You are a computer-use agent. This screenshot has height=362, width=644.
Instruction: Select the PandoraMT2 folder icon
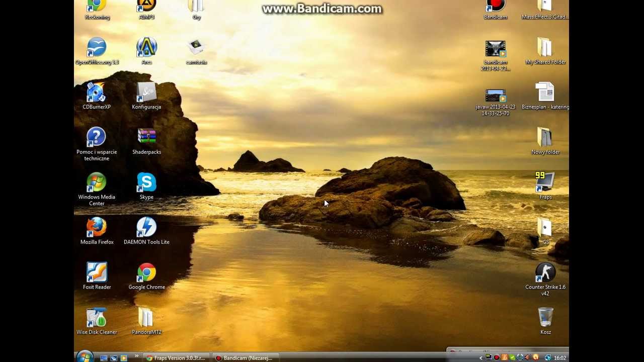(x=146, y=321)
